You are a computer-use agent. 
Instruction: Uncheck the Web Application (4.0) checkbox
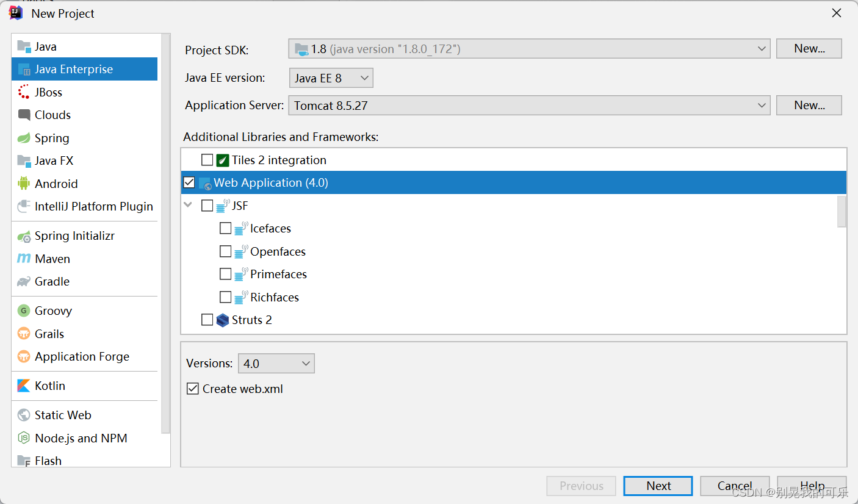[x=189, y=182]
